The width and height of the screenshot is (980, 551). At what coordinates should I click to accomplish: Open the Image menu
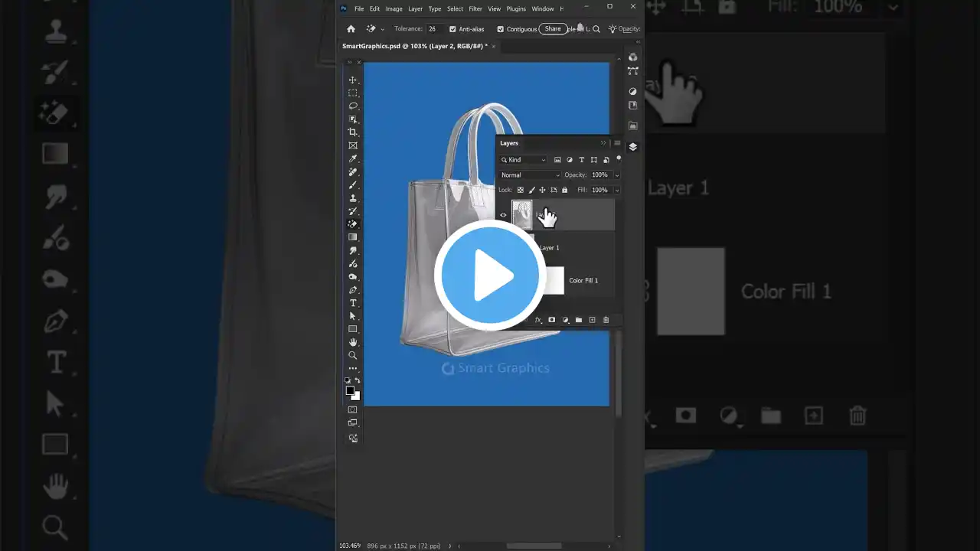[x=394, y=8]
